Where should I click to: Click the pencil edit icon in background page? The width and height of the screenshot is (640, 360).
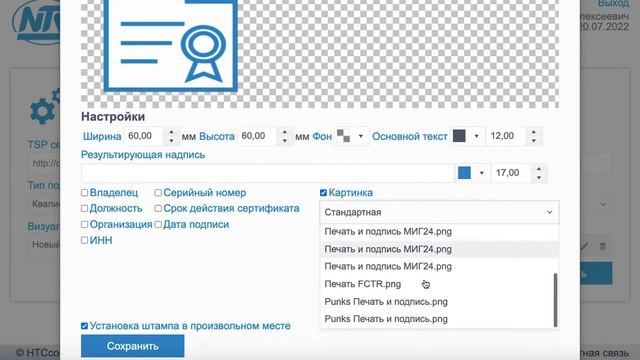584,246
